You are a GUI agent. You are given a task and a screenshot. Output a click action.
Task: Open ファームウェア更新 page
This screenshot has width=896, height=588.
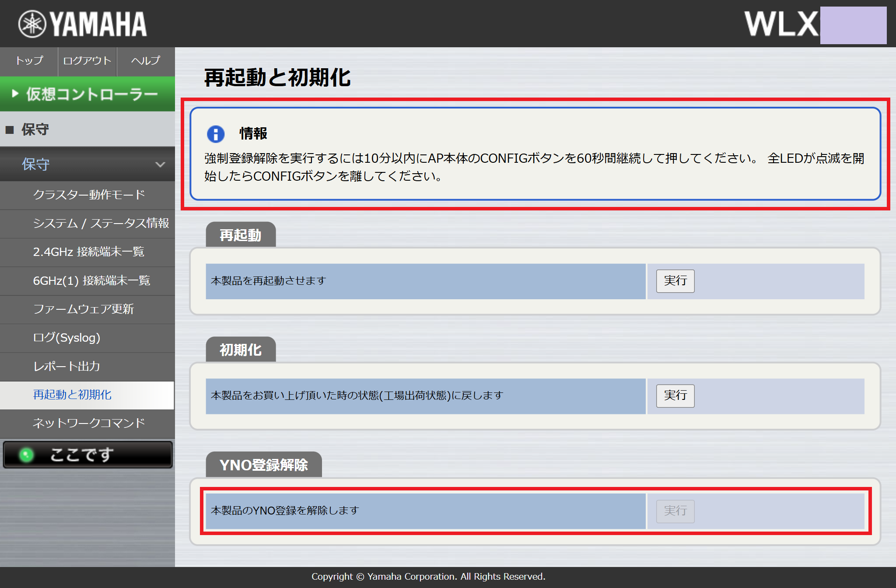pyautogui.click(x=87, y=309)
